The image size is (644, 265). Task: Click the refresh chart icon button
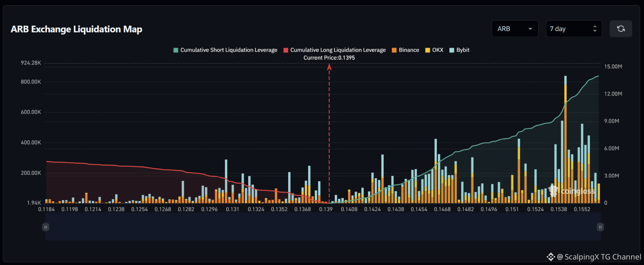click(x=621, y=29)
